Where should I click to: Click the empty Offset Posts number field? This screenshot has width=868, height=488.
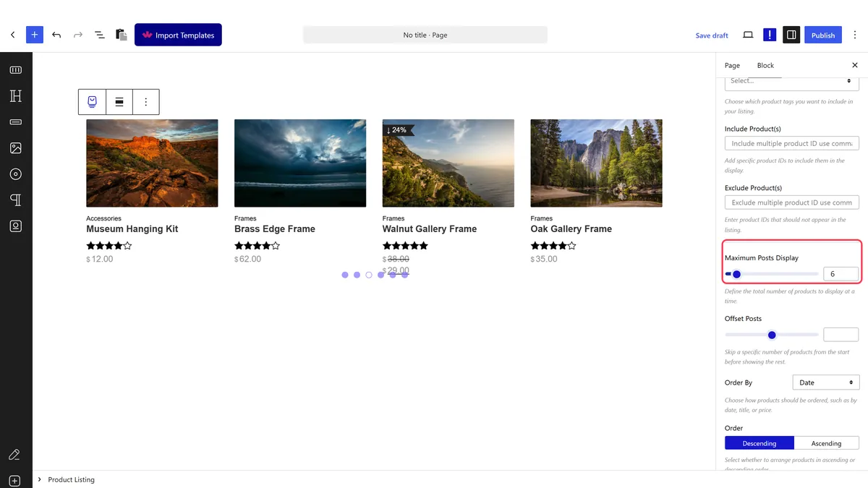coord(841,335)
